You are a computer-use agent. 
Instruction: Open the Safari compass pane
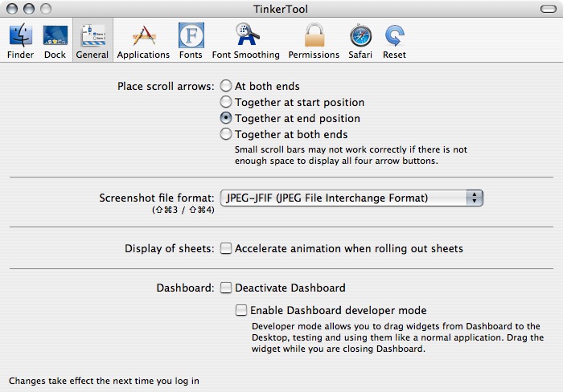[x=360, y=40]
